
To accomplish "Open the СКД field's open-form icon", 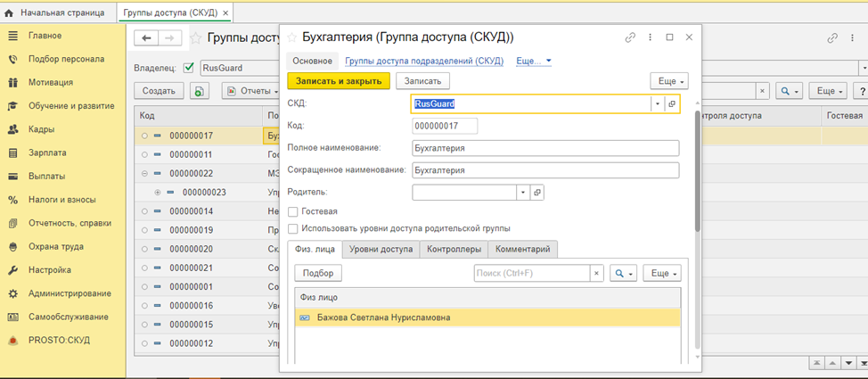I will pos(672,103).
